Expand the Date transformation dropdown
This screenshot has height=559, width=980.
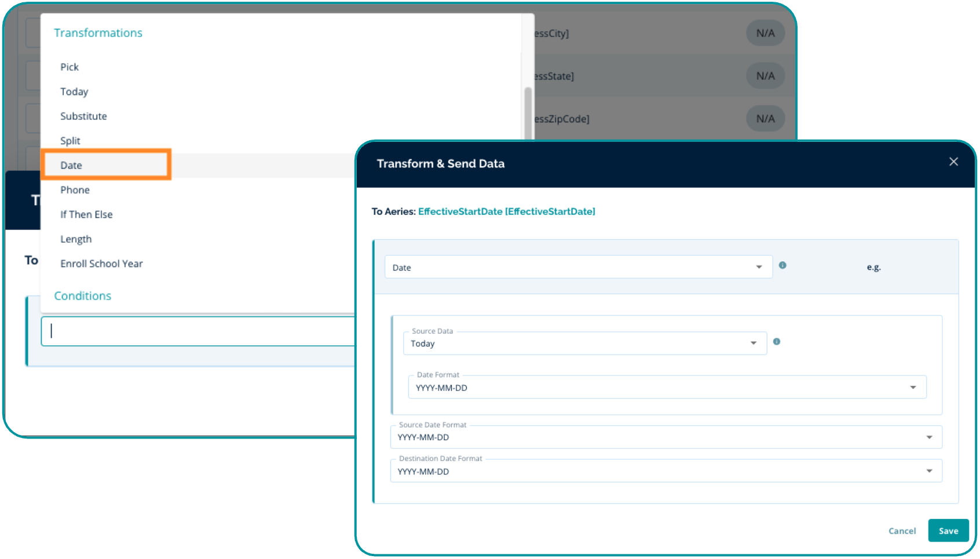pyautogui.click(x=758, y=267)
